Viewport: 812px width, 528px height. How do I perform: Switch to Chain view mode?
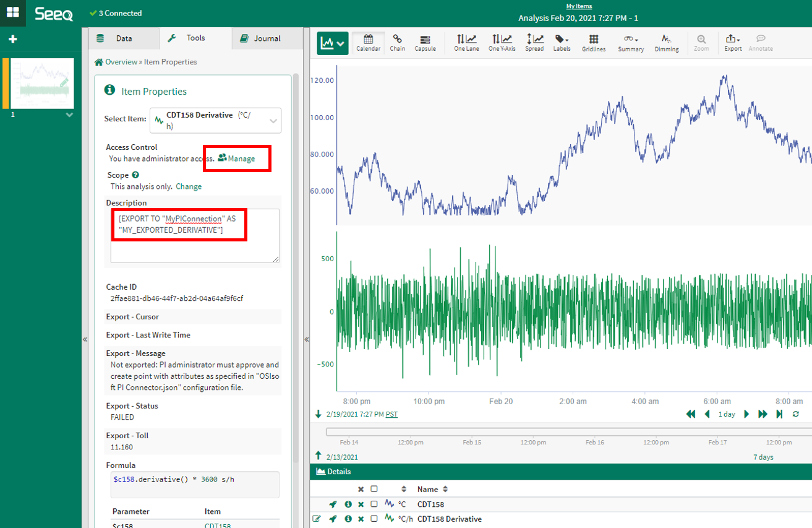[x=397, y=43]
